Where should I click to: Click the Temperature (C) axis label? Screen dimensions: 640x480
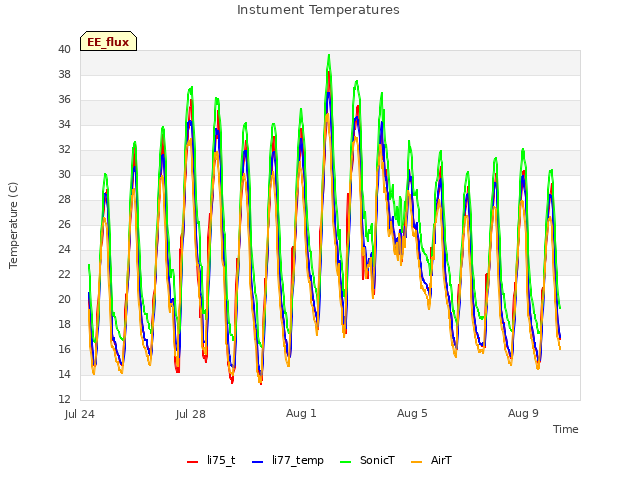[x=13, y=225]
